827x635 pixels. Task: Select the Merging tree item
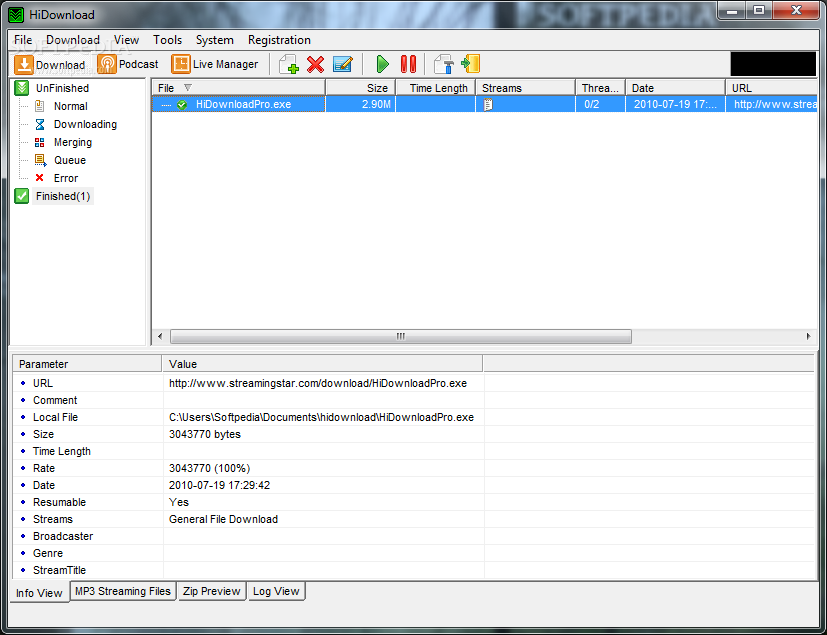tap(73, 142)
